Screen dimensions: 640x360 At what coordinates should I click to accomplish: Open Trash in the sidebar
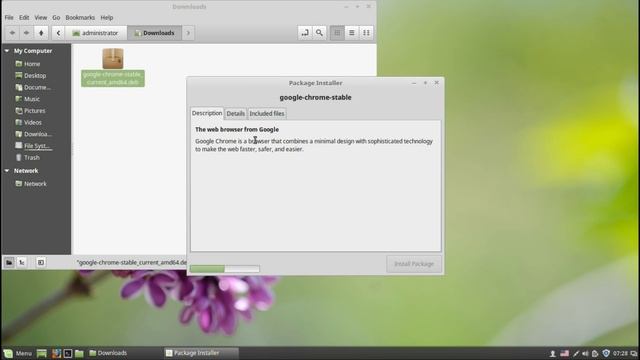click(27, 158)
